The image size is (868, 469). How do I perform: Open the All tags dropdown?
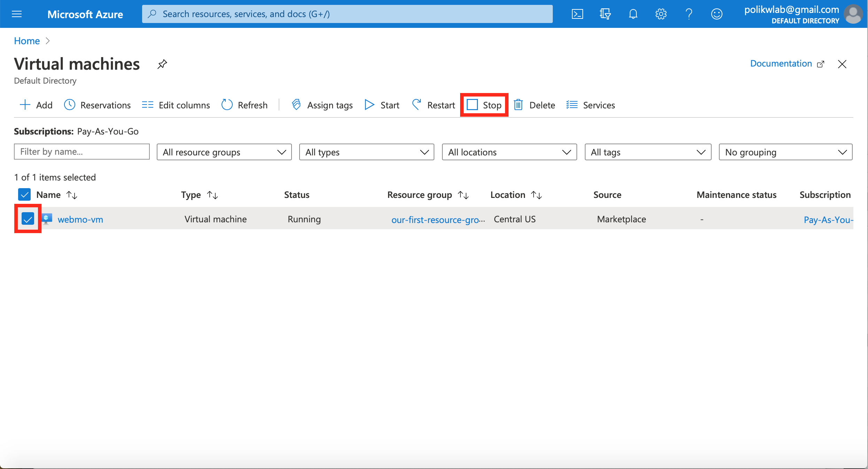tap(648, 152)
